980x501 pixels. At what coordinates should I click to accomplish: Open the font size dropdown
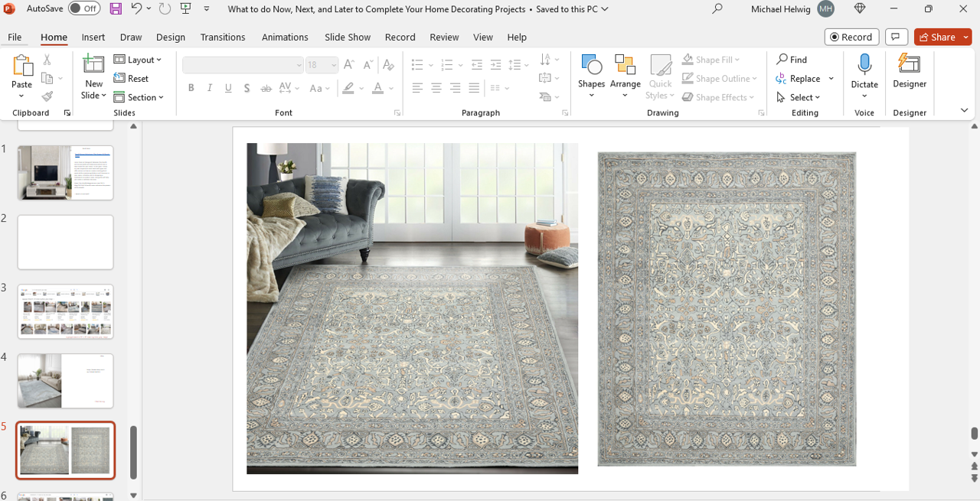(x=334, y=65)
